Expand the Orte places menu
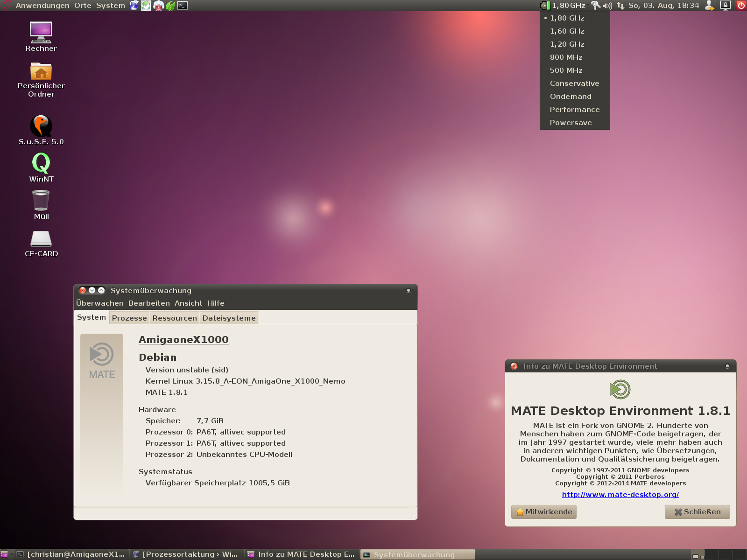The width and height of the screenshot is (747, 560). (x=83, y=6)
